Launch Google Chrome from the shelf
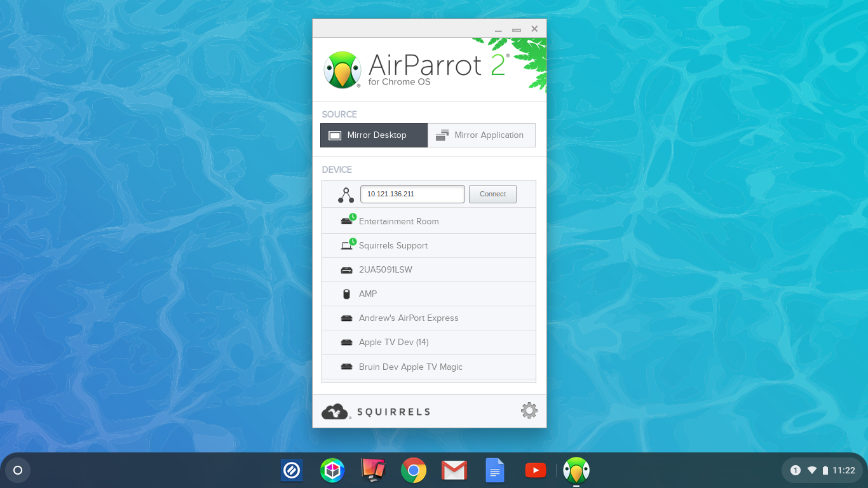 click(x=414, y=470)
